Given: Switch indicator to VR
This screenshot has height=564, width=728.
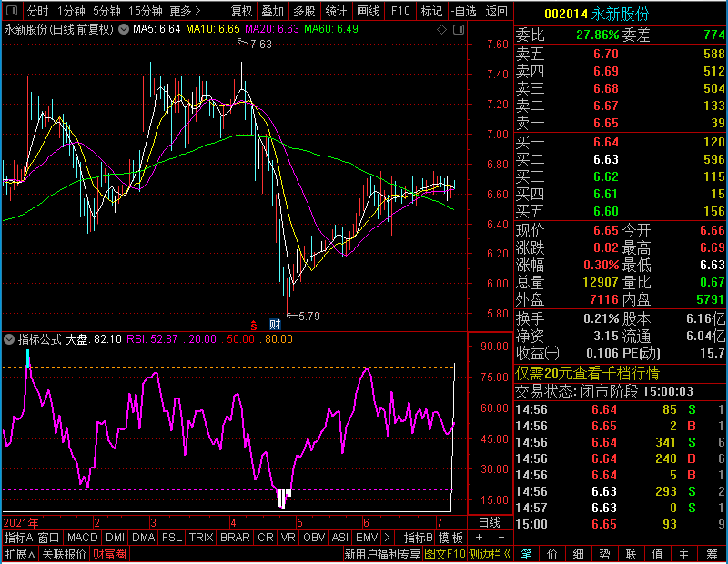Looking at the screenshot, I should coord(288,538).
